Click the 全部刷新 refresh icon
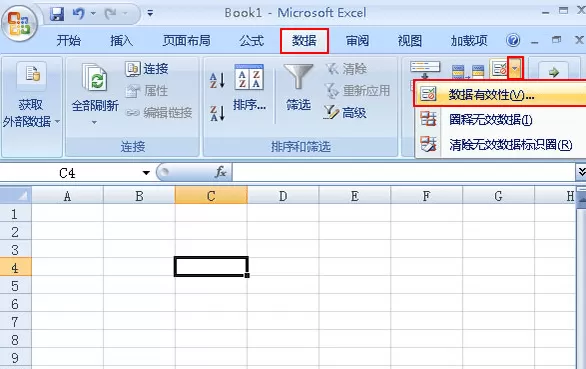 coord(95,78)
